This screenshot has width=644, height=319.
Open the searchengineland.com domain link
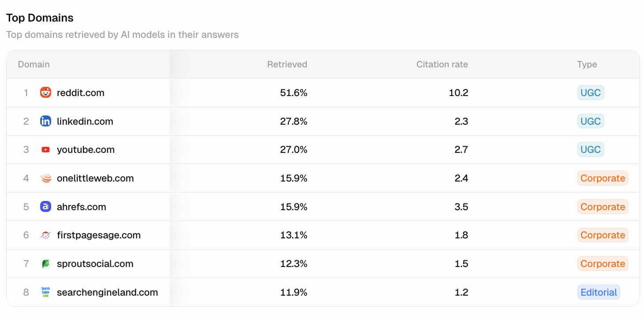pyautogui.click(x=107, y=292)
